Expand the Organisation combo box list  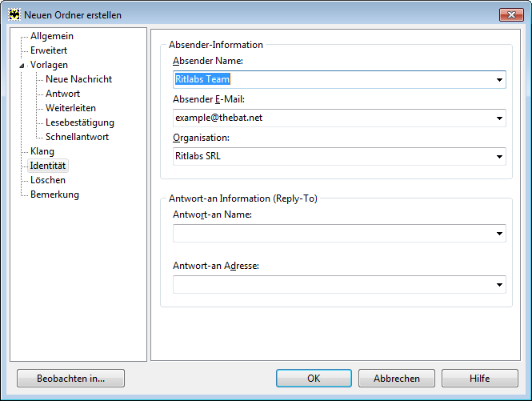coord(499,157)
